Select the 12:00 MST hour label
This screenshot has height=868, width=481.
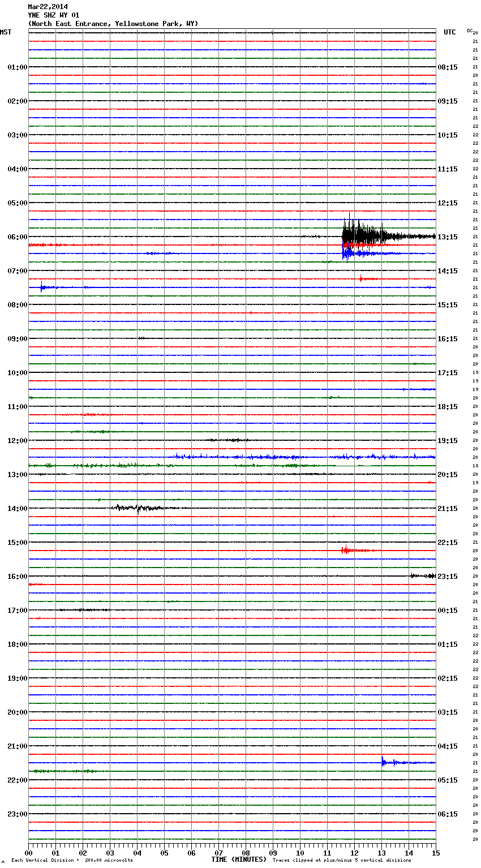(17, 441)
